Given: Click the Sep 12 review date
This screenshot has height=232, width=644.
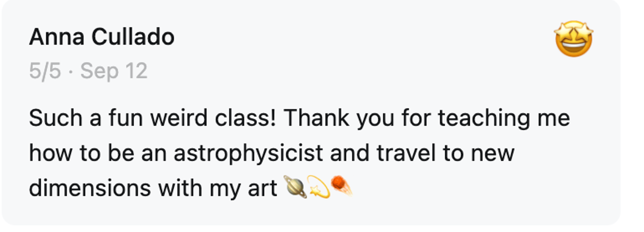Looking at the screenshot, I should pos(114,71).
